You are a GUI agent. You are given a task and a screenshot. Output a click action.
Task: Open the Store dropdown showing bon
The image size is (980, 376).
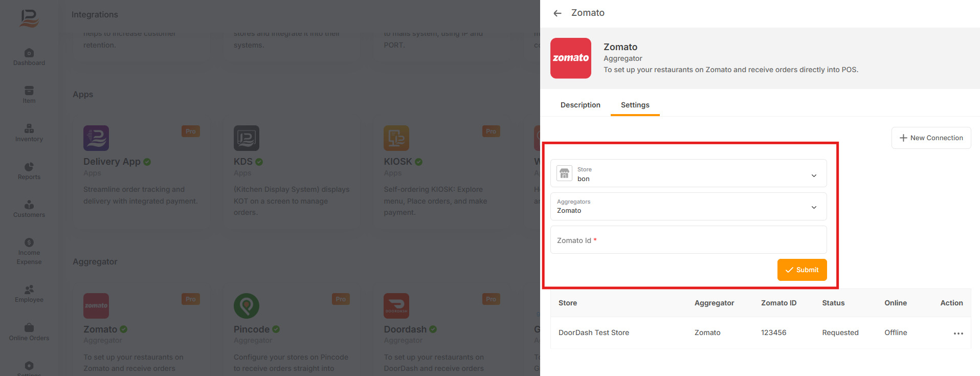[688, 173]
